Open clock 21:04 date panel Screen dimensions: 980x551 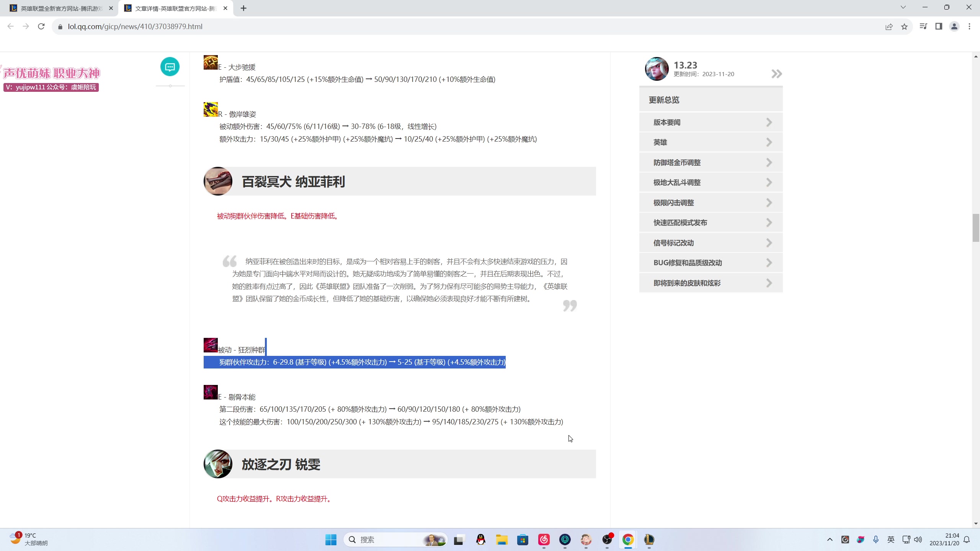tap(944, 540)
